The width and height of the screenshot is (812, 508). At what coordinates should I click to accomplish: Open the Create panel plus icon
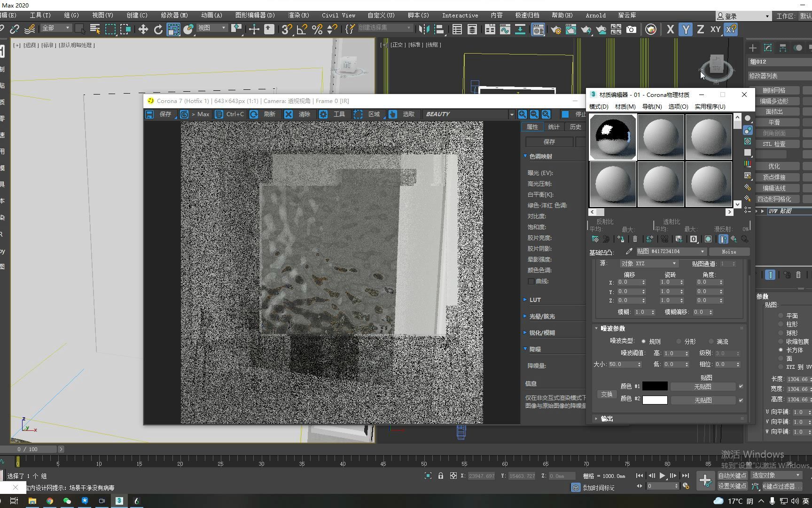(x=753, y=48)
